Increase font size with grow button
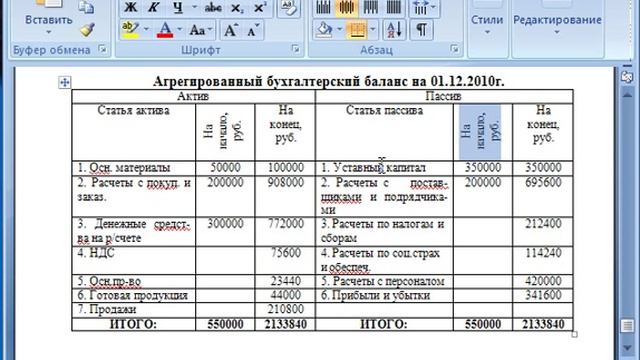 (230, 30)
